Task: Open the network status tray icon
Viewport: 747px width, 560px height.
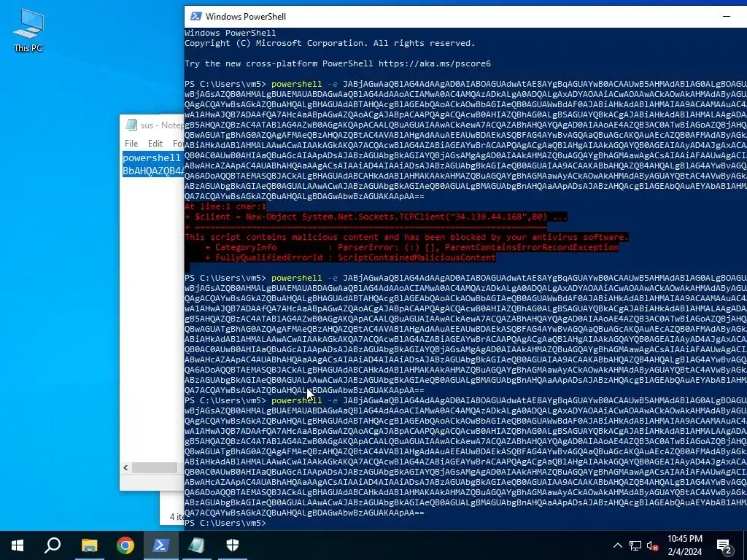Action: tap(635, 545)
